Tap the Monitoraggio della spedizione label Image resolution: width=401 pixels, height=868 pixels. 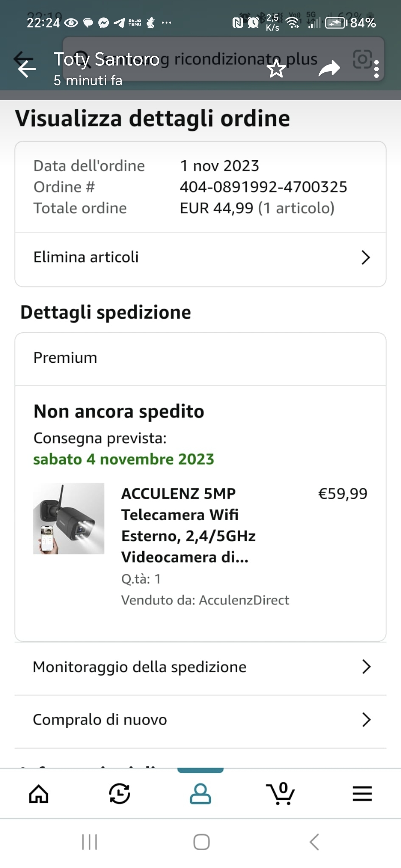(x=140, y=667)
